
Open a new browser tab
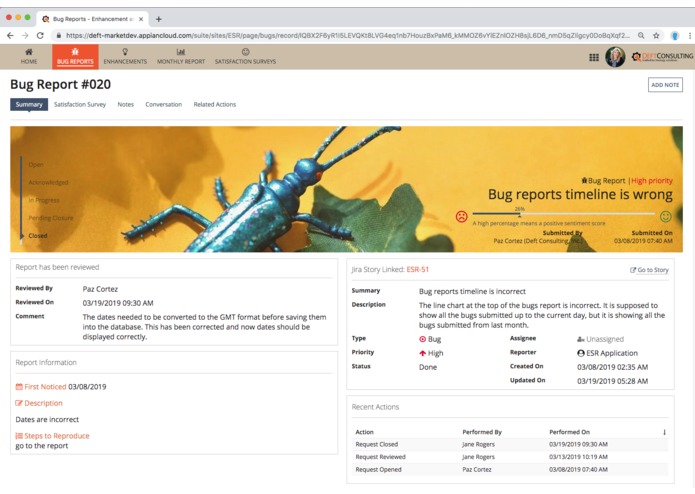(x=159, y=19)
